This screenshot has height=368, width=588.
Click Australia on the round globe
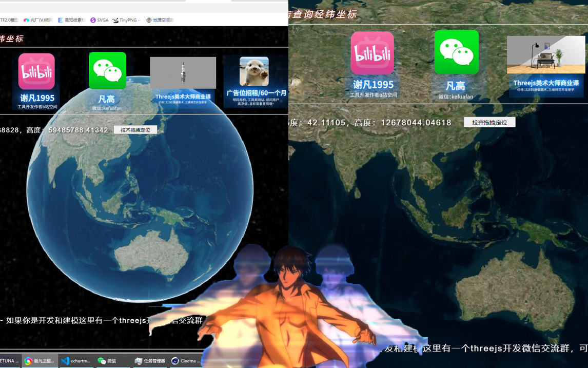coord(152,253)
